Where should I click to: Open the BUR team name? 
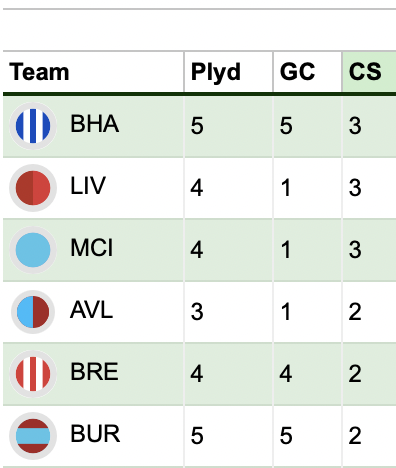[x=95, y=434]
